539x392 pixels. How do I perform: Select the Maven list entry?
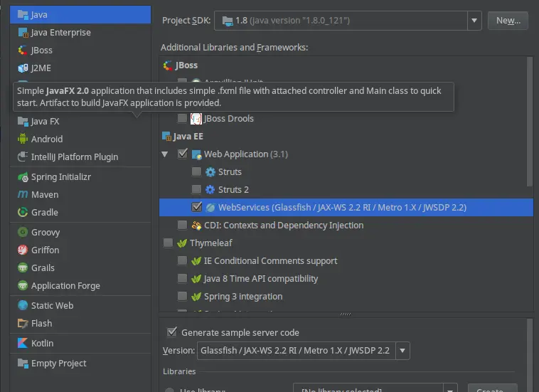(80, 195)
